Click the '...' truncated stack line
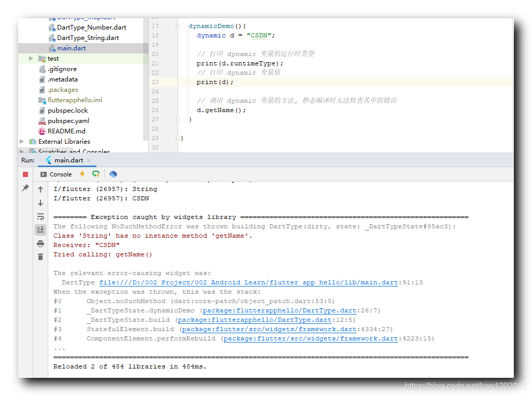The width and height of the screenshot is (532, 396). (59, 349)
